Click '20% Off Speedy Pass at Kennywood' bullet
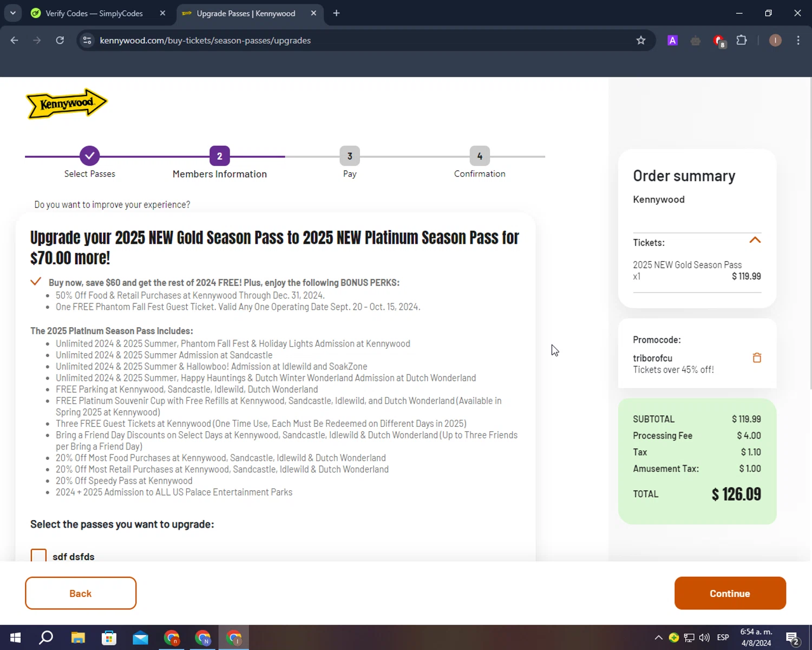 pyautogui.click(x=124, y=480)
